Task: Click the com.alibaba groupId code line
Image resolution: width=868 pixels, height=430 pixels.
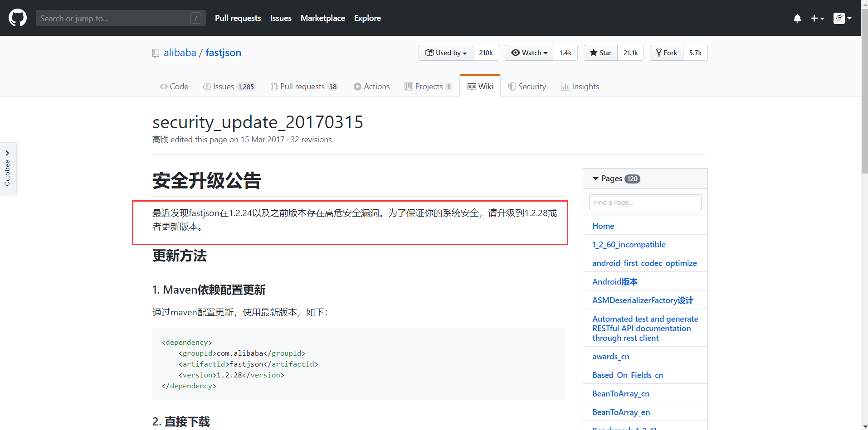Action: tap(242, 353)
